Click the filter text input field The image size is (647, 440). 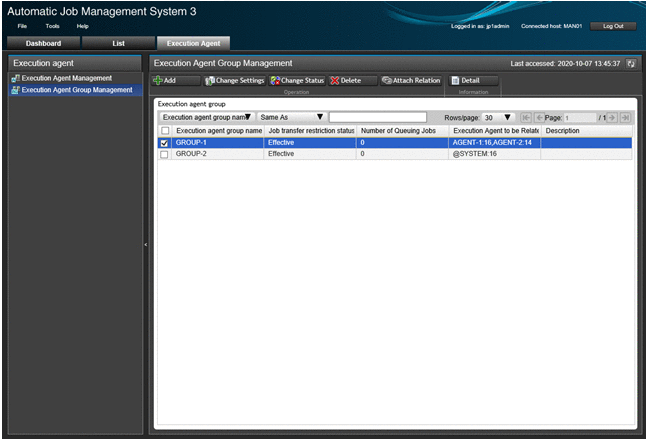click(x=378, y=117)
